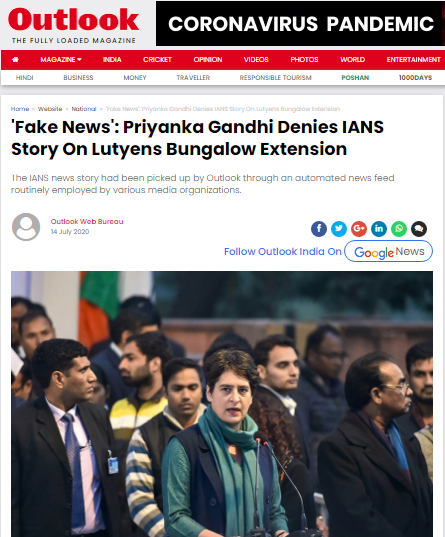Image resolution: width=445 pixels, height=537 pixels.
Task: Expand the Magazine dropdown menu
Action: [x=61, y=60]
